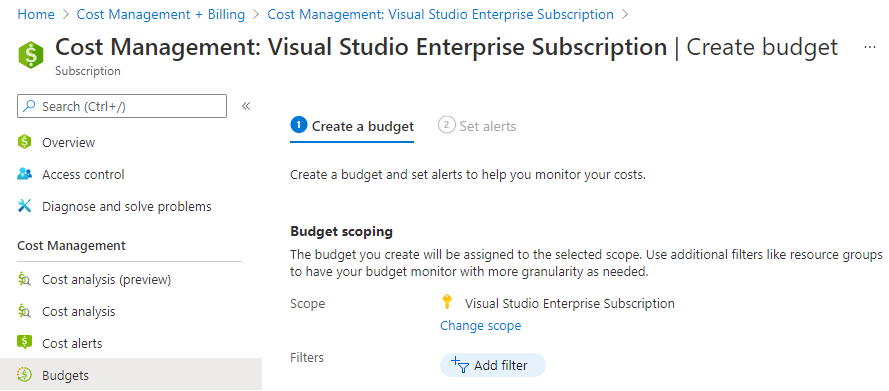Click the Subscription subtitle under title
The height and width of the screenshot is (391, 889).
[88, 71]
